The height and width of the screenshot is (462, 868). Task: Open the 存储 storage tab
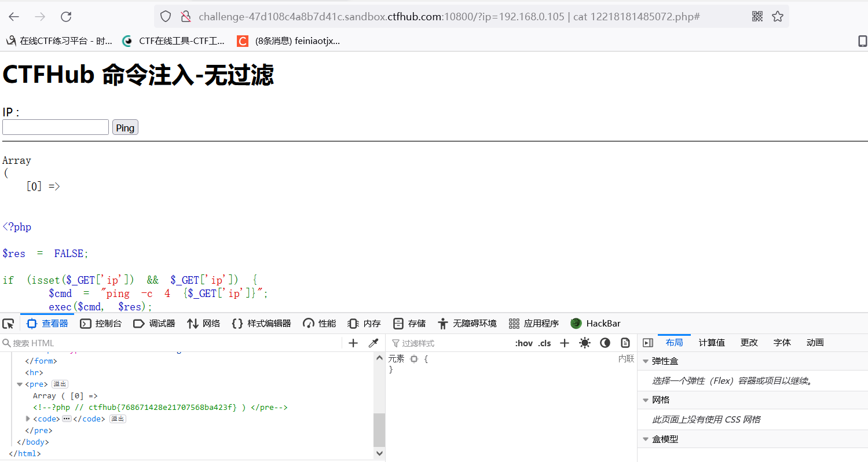409,324
